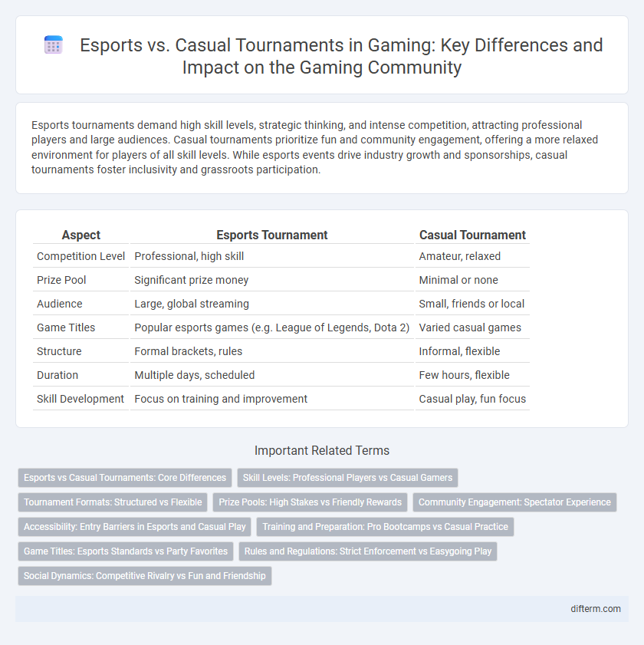Click the 'Minimal or none' cell
Image resolution: width=644 pixels, height=645 pixels.
(x=472, y=280)
